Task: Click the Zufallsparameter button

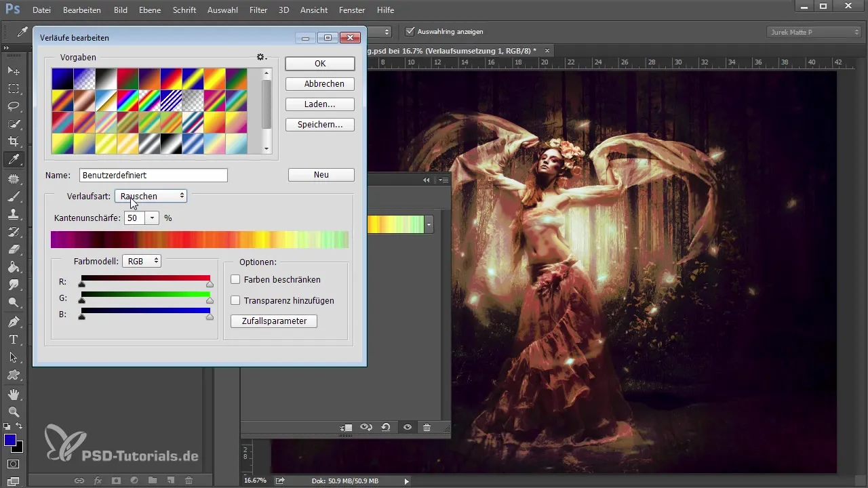Action: 274,321
